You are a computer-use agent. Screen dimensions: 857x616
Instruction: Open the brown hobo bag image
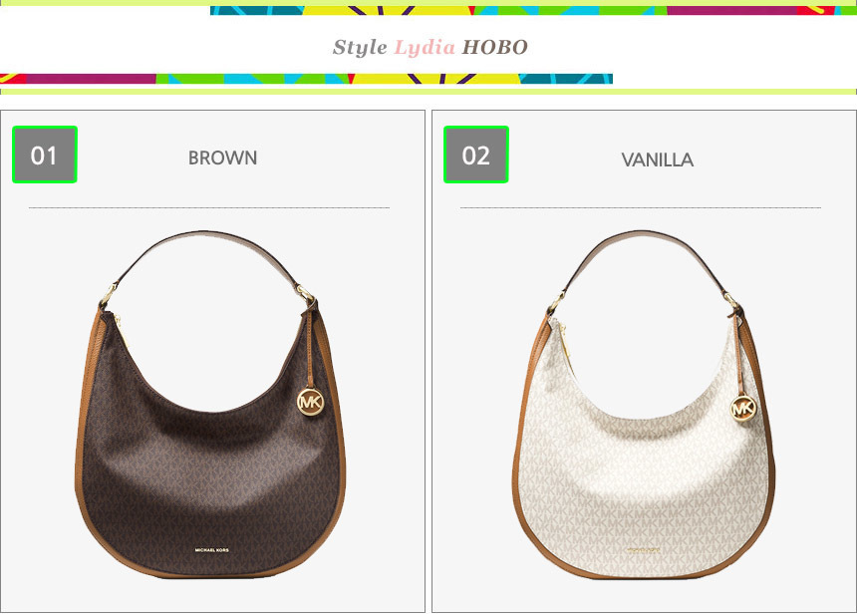210,405
